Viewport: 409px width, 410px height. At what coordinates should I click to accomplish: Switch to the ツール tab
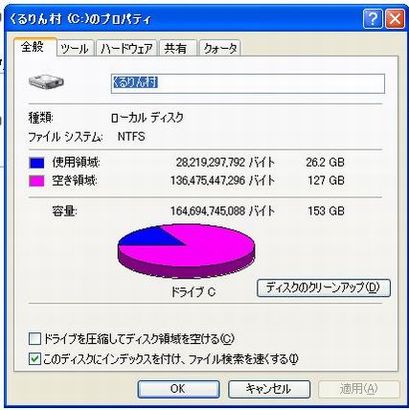[x=75, y=48]
